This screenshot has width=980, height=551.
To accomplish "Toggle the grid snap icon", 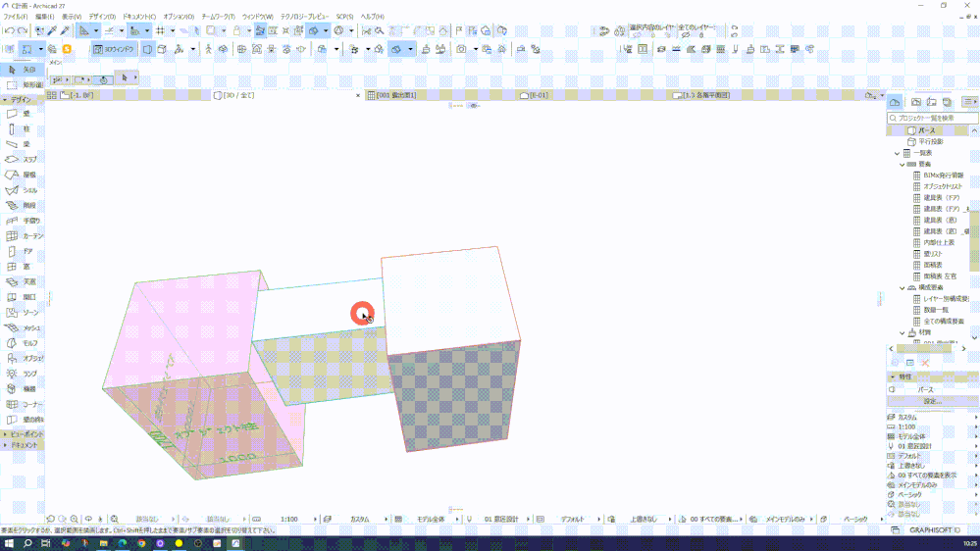I will (159, 30).
